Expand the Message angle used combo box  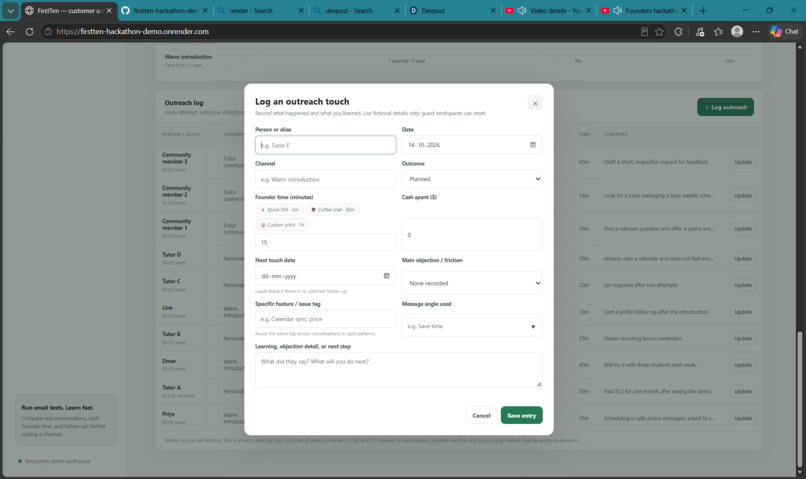click(533, 326)
